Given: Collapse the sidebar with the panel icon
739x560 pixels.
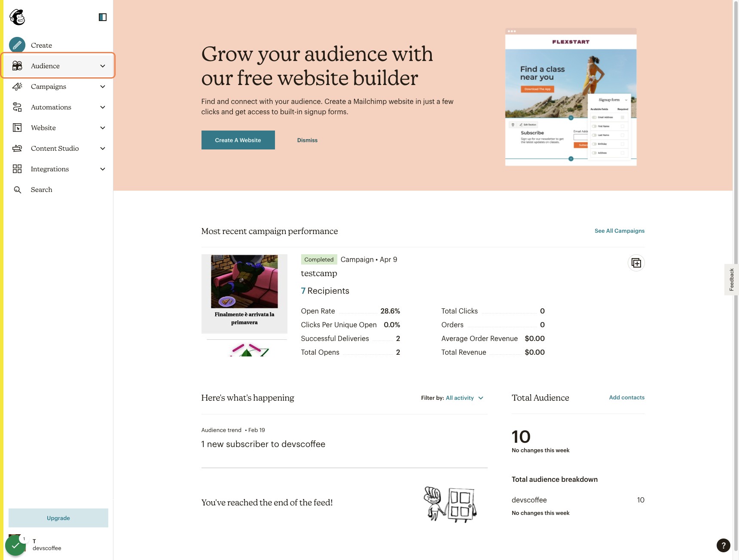Looking at the screenshot, I should (103, 17).
